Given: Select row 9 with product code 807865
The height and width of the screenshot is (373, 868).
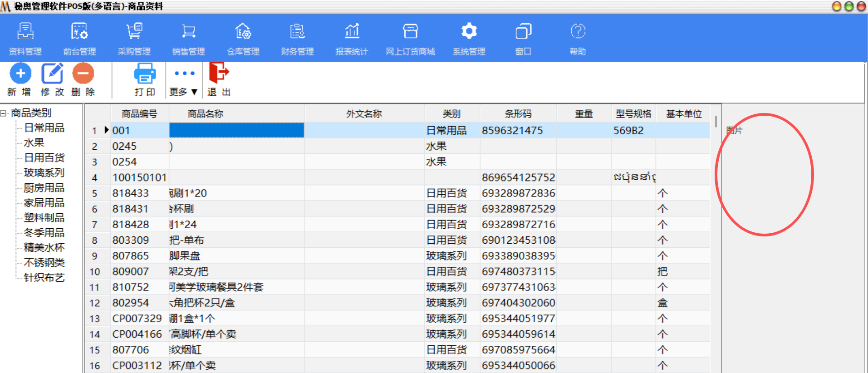Looking at the screenshot, I should click(x=131, y=256).
